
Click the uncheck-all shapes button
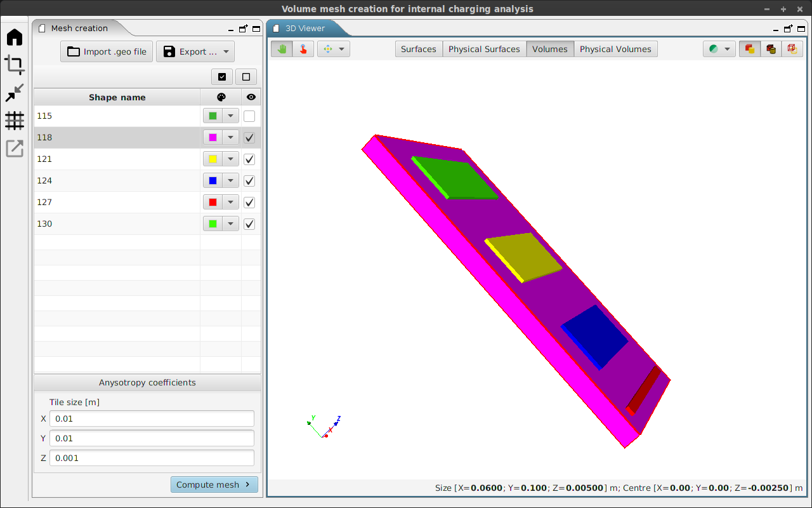click(x=246, y=77)
